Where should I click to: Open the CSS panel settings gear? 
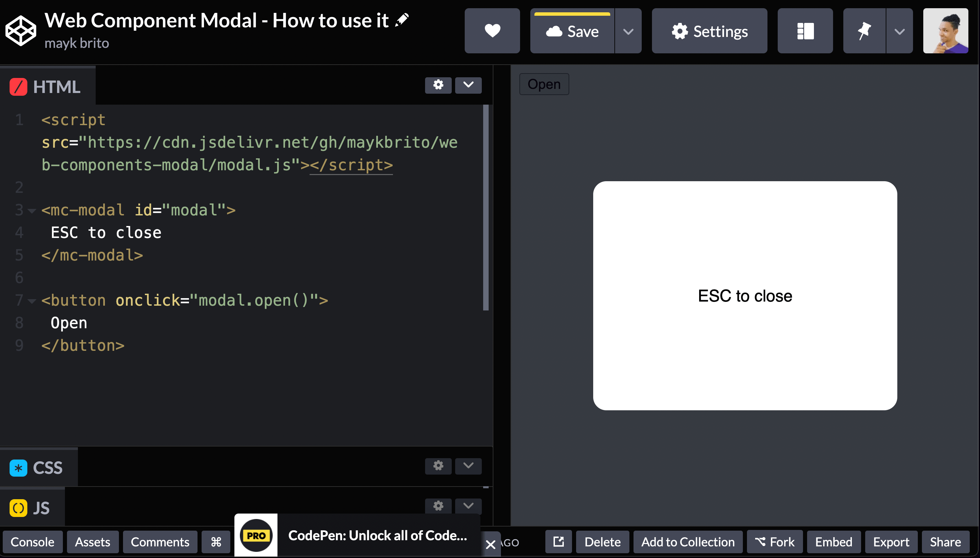(x=438, y=466)
